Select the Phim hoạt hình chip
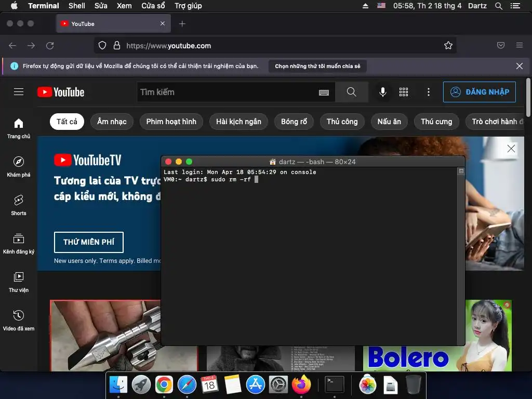The width and height of the screenshot is (532, 399). pos(171,122)
